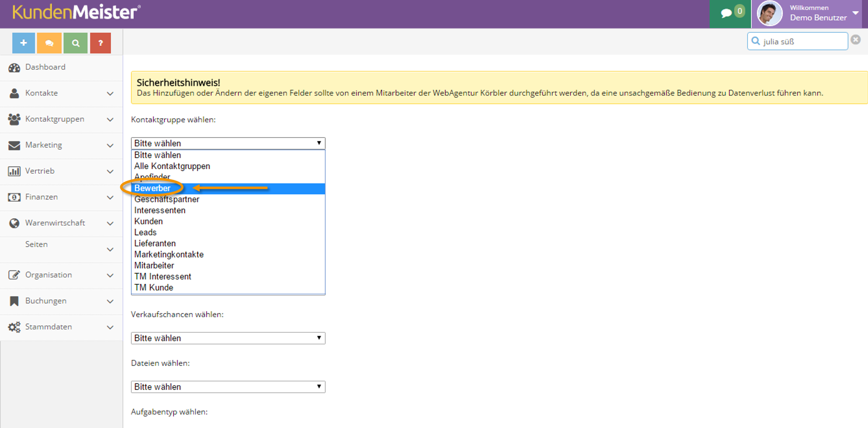The height and width of the screenshot is (428, 868).
Task: Select 'TM Interessent' option
Action: click(228, 276)
